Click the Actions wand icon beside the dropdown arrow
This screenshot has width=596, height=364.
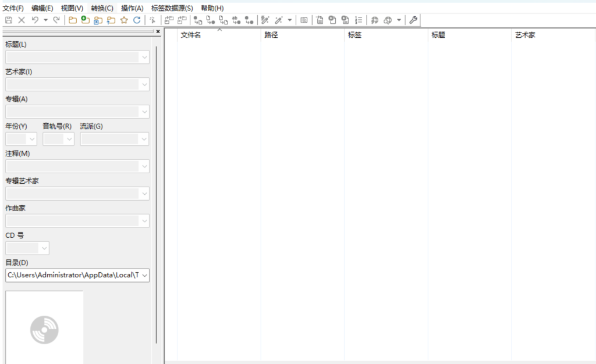(279, 20)
